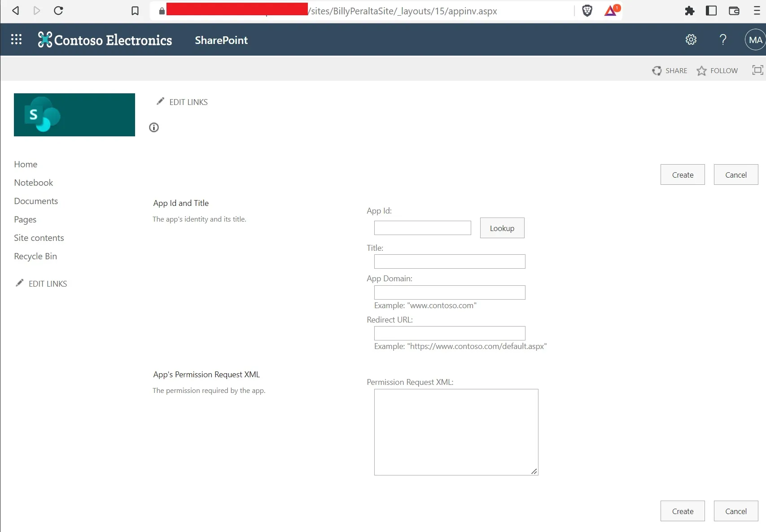Navigate to Site contents
Image resolution: width=766 pixels, height=532 pixels.
[x=39, y=238]
